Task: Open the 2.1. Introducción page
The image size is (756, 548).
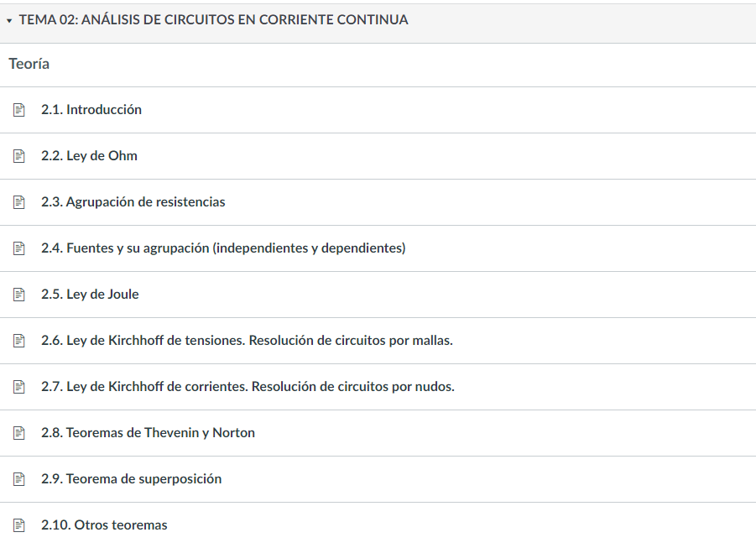Action: [91, 110]
